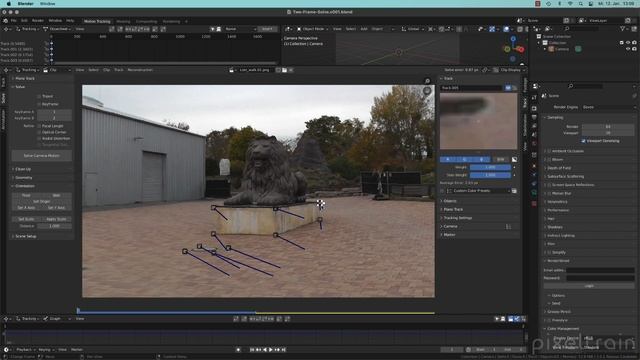Enable the Keyframe checkbox in the Solve panel

(x=39, y=104)
